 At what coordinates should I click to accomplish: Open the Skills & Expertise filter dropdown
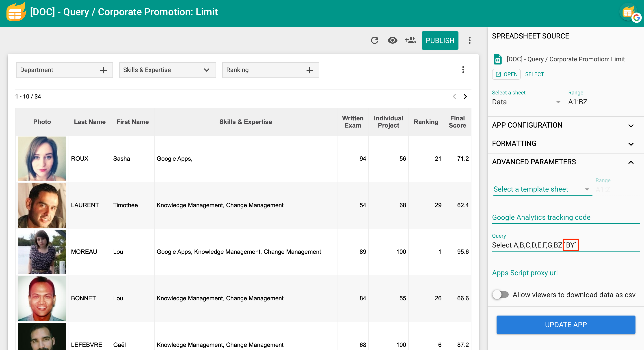[x=167, y=70]
